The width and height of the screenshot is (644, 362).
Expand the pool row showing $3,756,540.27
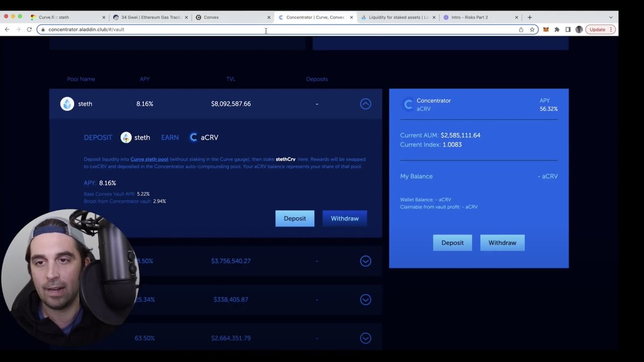click(x=366, y=261)
